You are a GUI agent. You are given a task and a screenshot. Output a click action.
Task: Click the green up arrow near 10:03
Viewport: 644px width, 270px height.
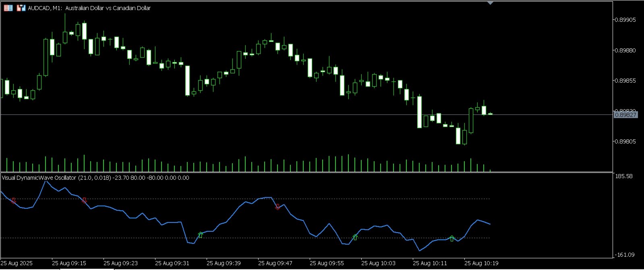pos(355,237)
